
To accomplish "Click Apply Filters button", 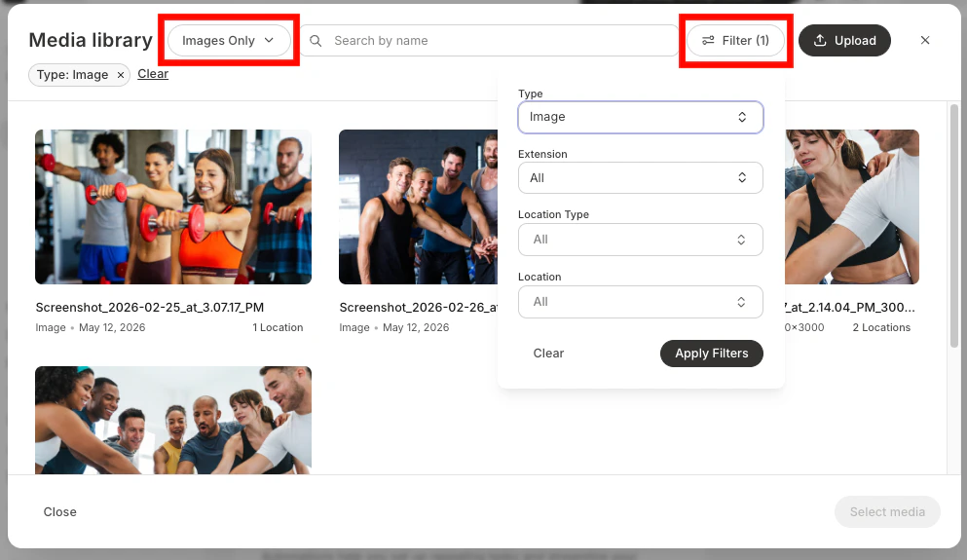I will [712, 354].
